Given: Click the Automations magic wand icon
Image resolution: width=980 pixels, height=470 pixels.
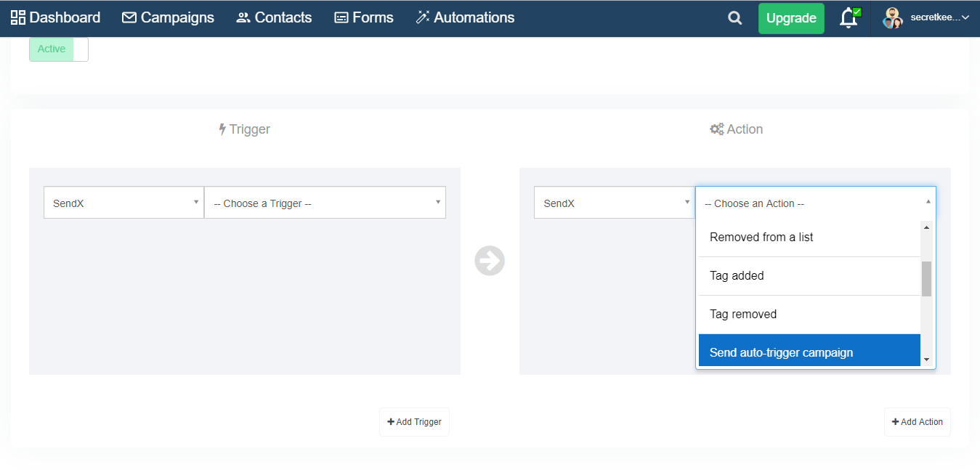Looking at the screenshot, I should 423,17.
